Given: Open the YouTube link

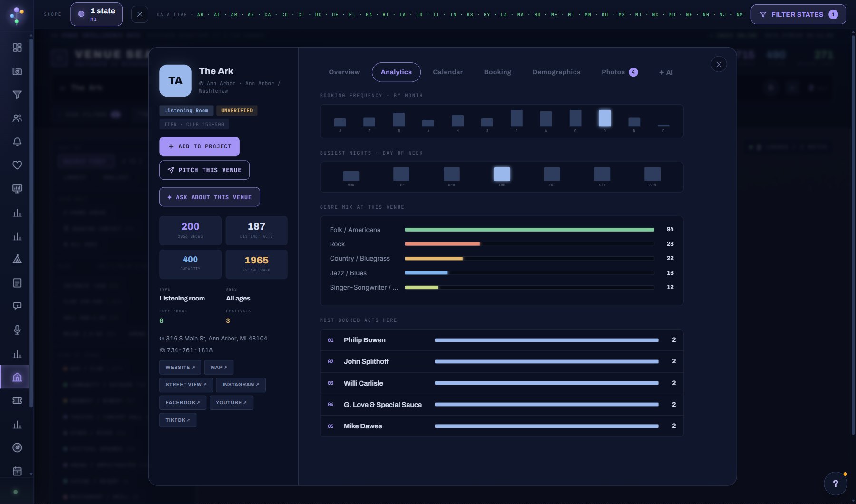Looking at the screenshot, I should coord(231,403).
